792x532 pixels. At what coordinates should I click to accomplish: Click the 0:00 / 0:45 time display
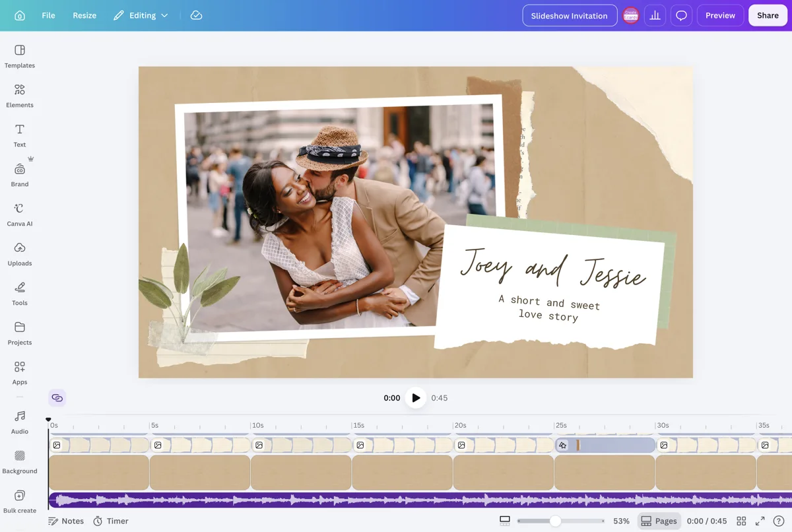tap(707, 521)
